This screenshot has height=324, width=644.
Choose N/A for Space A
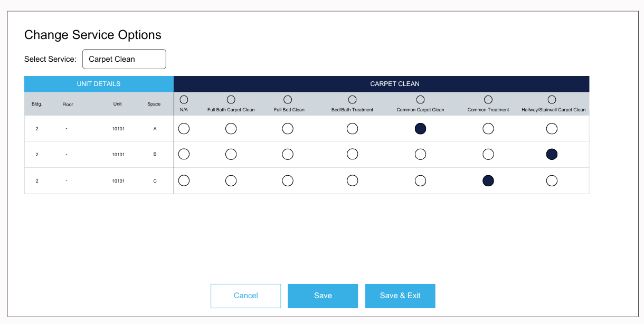pos(184,128)
